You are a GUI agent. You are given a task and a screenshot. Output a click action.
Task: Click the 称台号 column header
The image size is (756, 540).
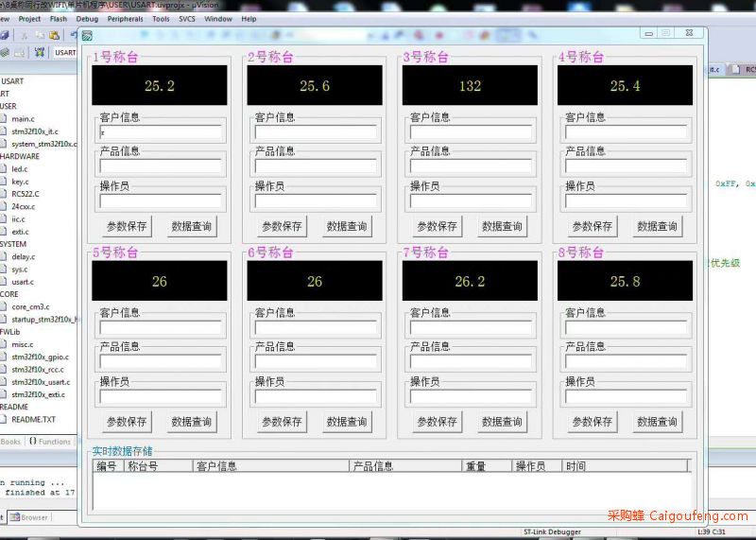click(159, 466)
